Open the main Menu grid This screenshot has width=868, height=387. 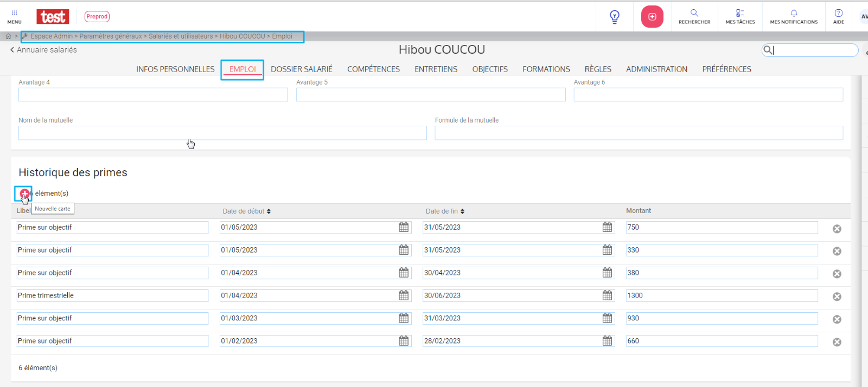14,17
